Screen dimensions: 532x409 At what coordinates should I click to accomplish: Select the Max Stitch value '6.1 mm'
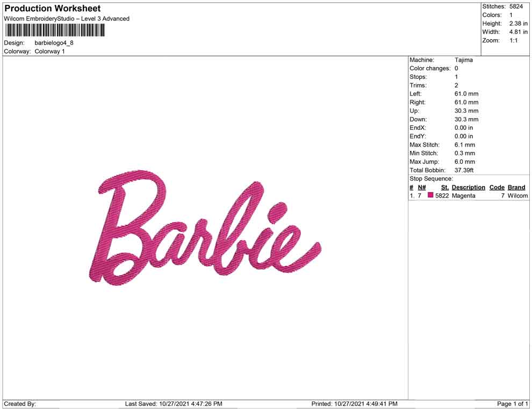click(465, 145)
